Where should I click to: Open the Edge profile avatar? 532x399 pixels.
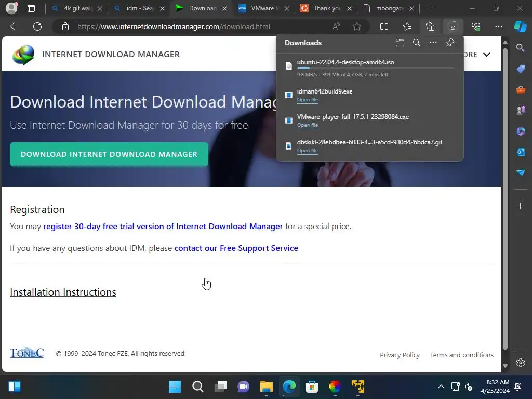click(11, 8)
